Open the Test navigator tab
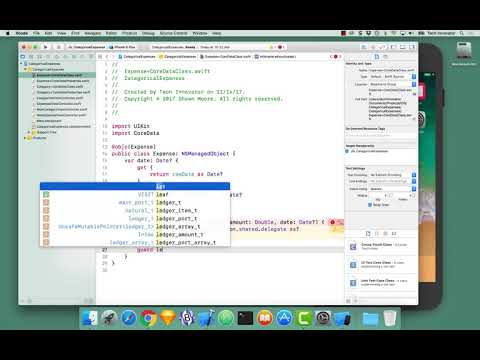The width and height of the screenshot is (480, 360). point(66,57)
